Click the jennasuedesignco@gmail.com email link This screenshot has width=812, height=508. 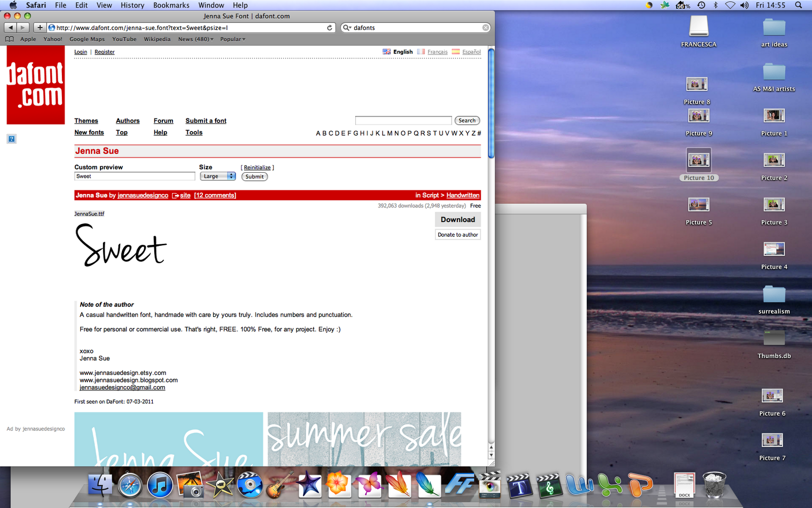122,387
